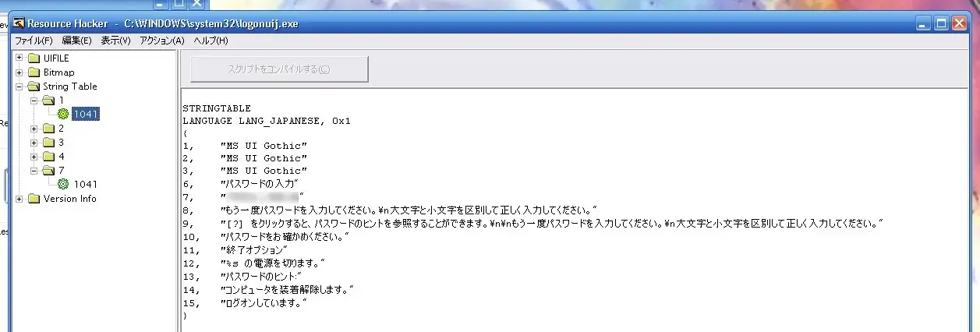Screen dimensions: 980x332
Task: Select the UIFILE folder icon
Action: click(34, 58)
